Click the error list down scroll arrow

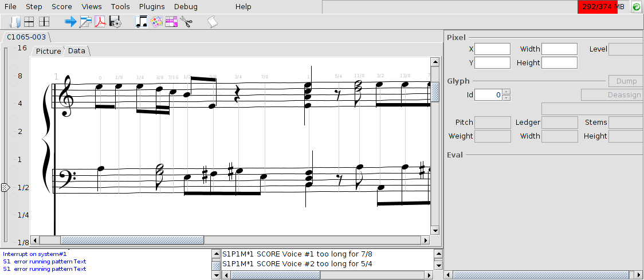439,266
